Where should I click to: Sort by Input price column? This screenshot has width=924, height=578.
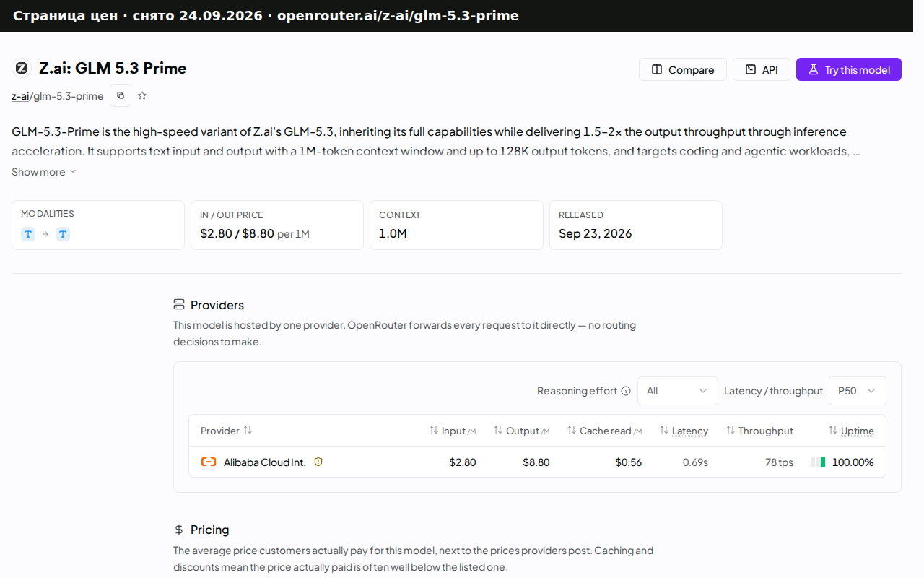(453, 431)
